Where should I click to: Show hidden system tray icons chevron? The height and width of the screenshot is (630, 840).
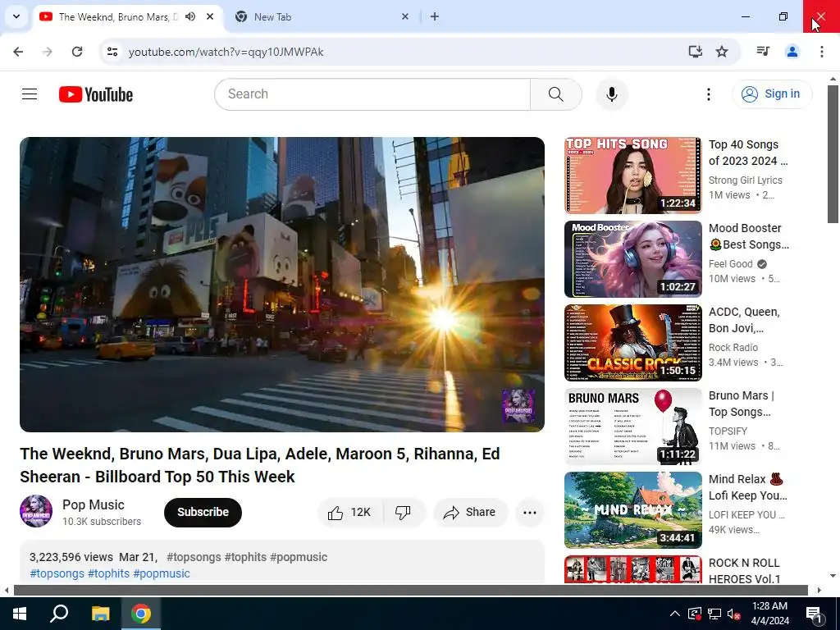[675, 614]
